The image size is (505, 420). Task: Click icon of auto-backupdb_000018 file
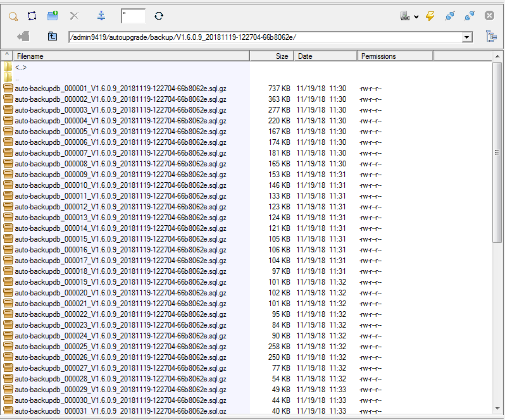click(x=8, y=271)
